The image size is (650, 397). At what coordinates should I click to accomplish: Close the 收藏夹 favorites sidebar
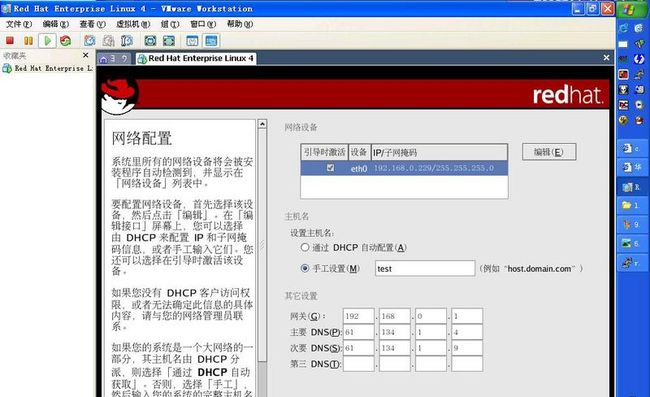[85, 55]
